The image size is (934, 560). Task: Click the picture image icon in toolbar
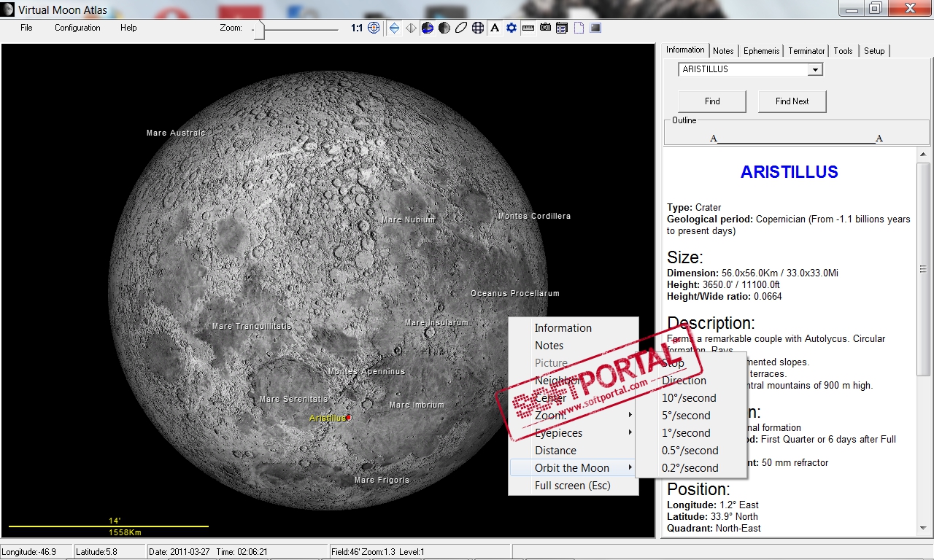click(595, 28)
